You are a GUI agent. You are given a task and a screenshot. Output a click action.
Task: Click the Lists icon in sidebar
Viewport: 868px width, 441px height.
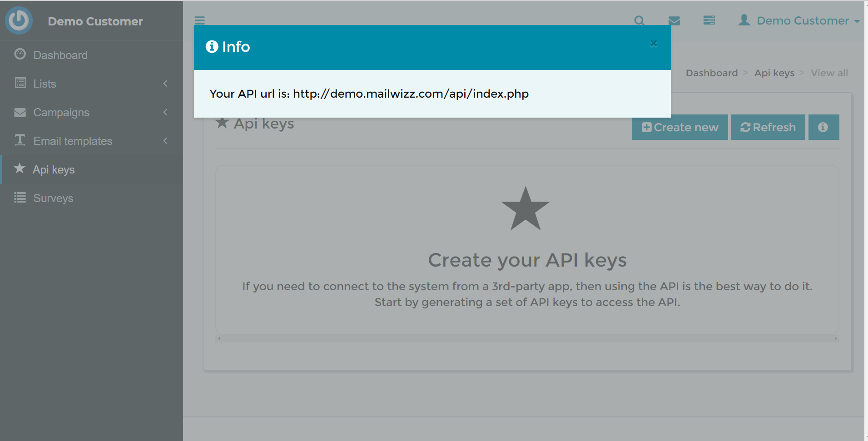coord(20,83)
